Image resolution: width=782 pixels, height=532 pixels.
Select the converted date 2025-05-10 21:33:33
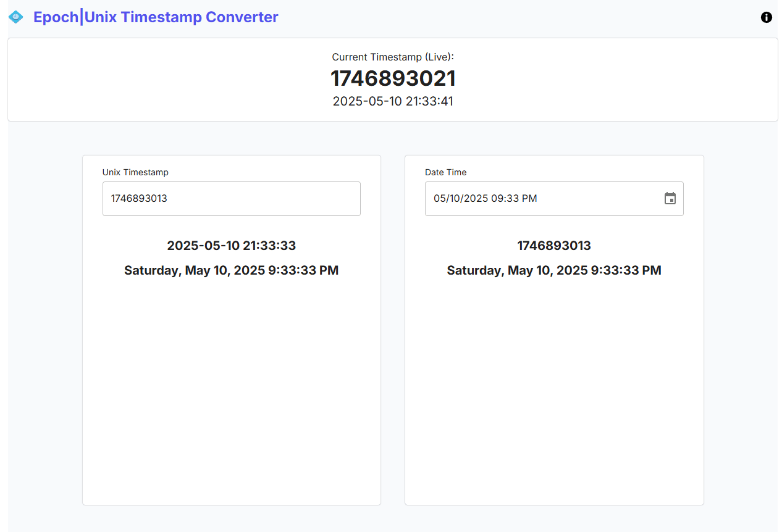(231, 245)
